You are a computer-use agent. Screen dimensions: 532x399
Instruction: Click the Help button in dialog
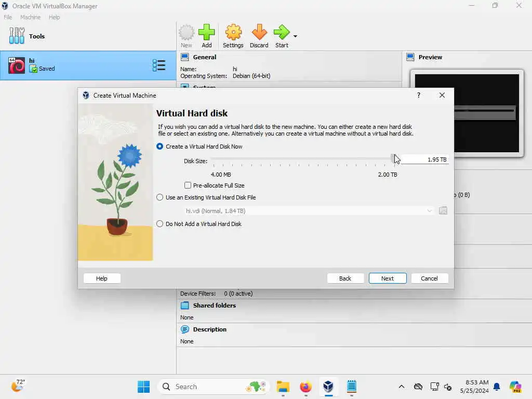point(102,278)
